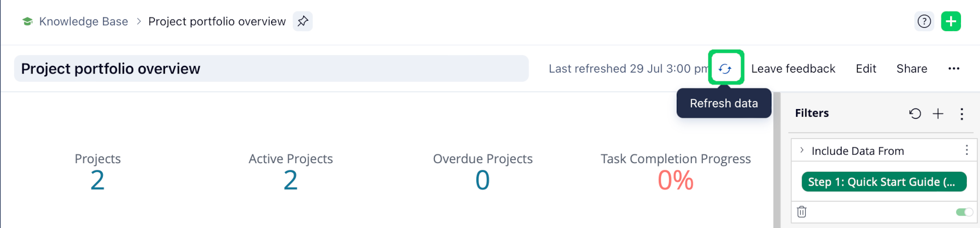This screenshot has height=228, width=980.
Task: Click the Edit menu item
Action: [x=866, y=69]
